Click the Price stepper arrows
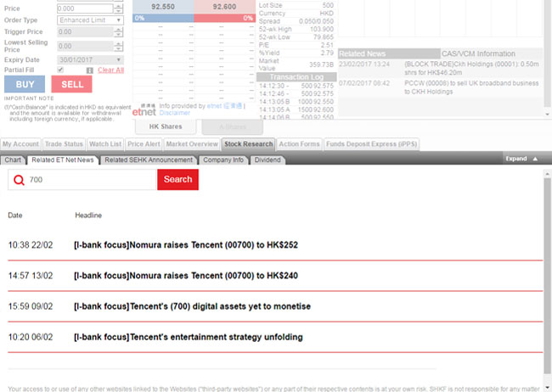This screenshot has width=552, height=392. click(119, 8)
